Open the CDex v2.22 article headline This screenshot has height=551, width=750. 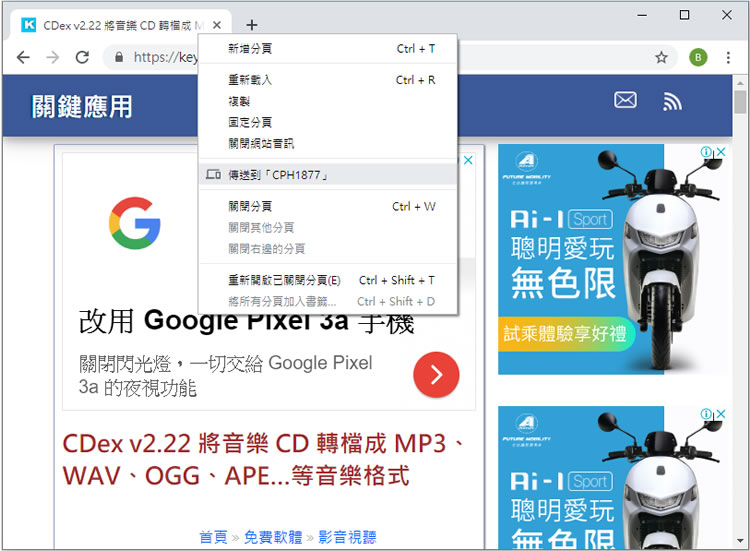[262, 460]
